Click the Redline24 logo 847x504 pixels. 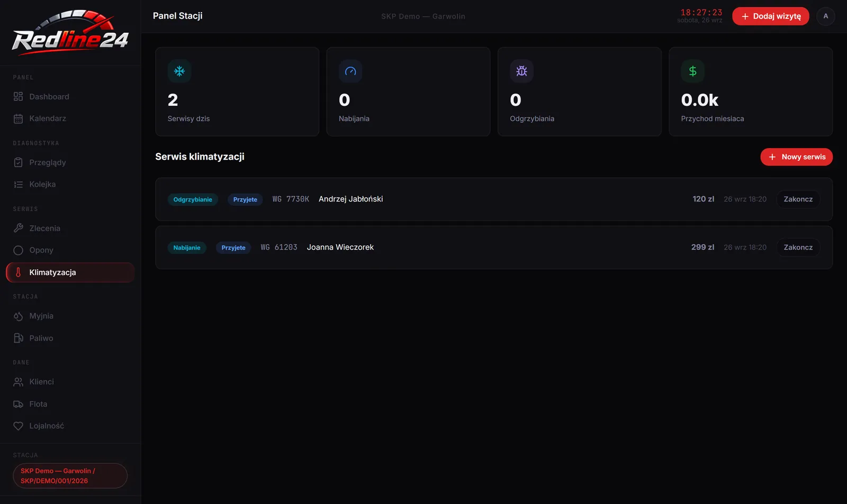click(70, 33)
